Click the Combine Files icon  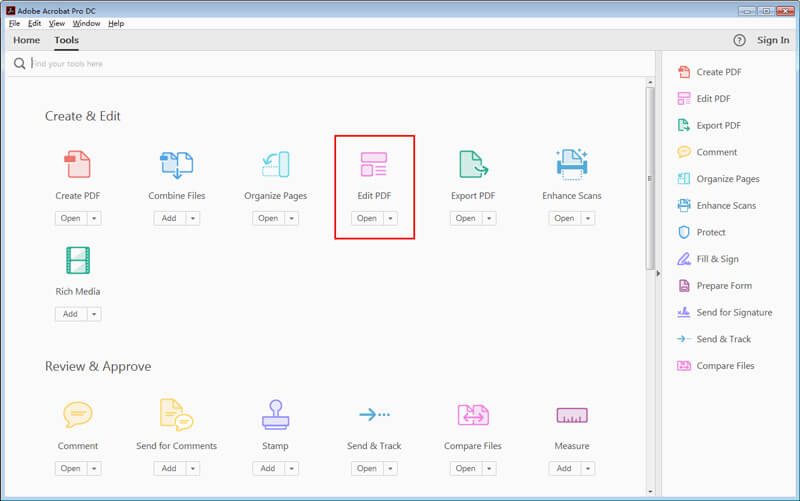pyautogui.click(x=176, y=164)
